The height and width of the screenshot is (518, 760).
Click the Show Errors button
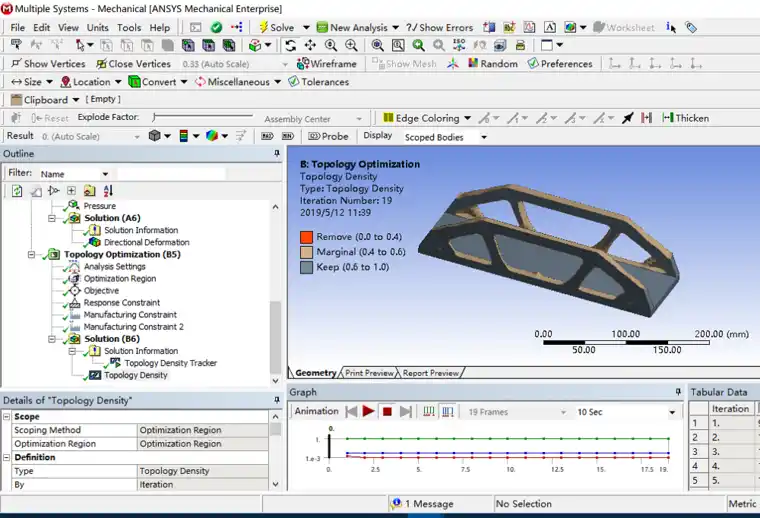tap(440, 28)
